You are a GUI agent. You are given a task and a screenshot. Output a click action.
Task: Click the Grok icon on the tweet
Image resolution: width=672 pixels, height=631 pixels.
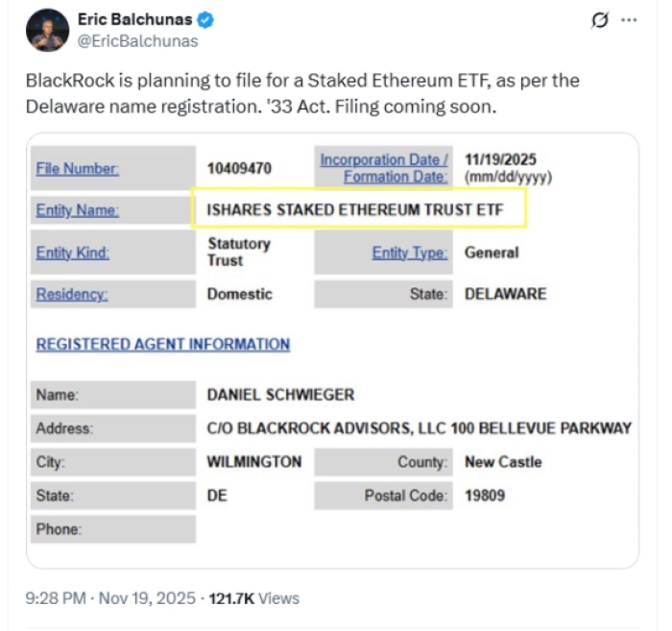tap(600, 20)
